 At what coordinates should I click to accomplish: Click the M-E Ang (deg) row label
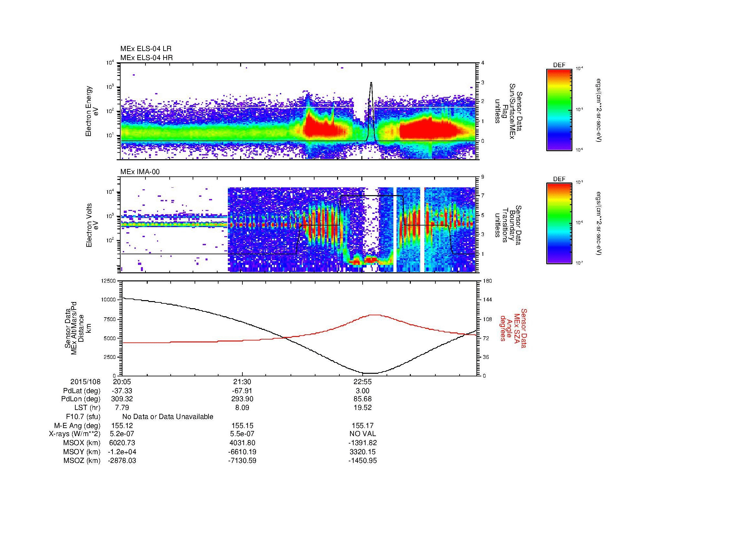pyautogui.click(x=77, y=426)
